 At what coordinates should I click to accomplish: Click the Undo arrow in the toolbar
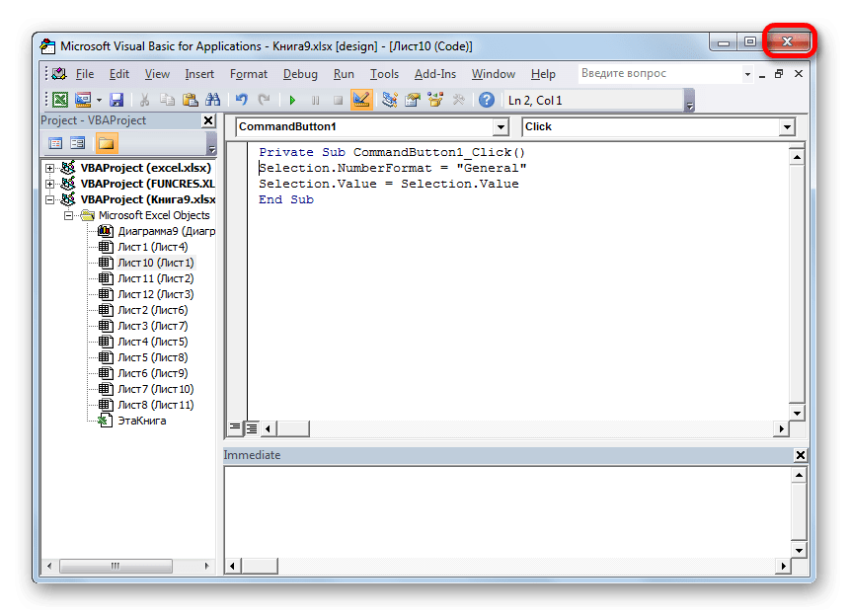(x=242, y=100)
